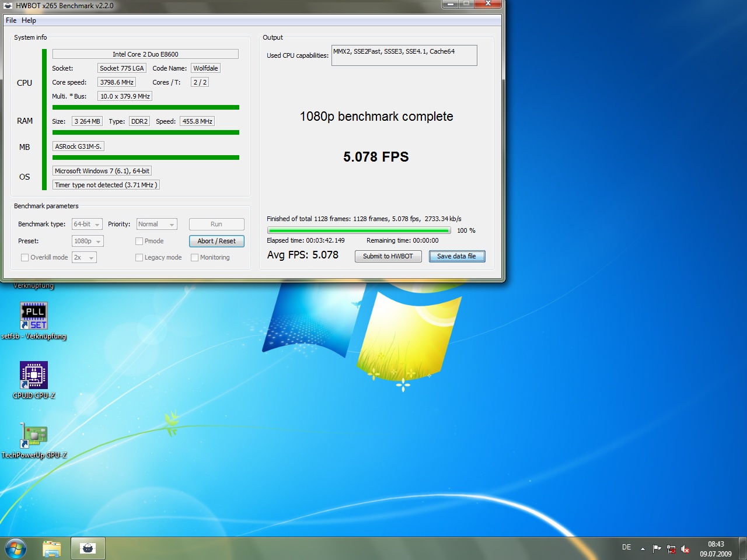Click Save data file button
This screenshot has width=747, height=560.
click(x=457, y=256)
